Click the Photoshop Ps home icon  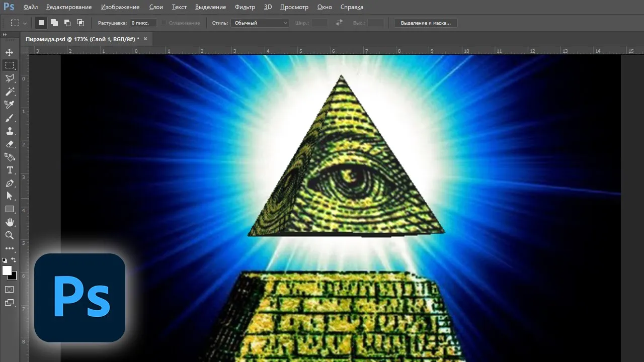[9, 7]
